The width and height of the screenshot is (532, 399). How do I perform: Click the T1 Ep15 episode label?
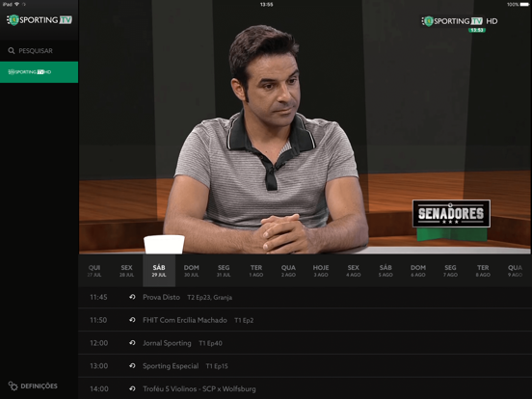(217, 366)
